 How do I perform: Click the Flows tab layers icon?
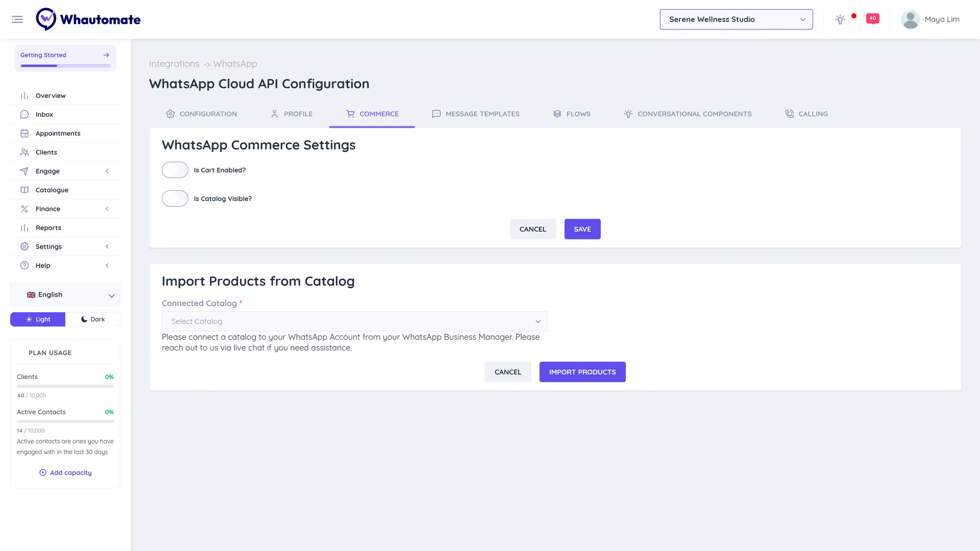[x=557, y=114]
